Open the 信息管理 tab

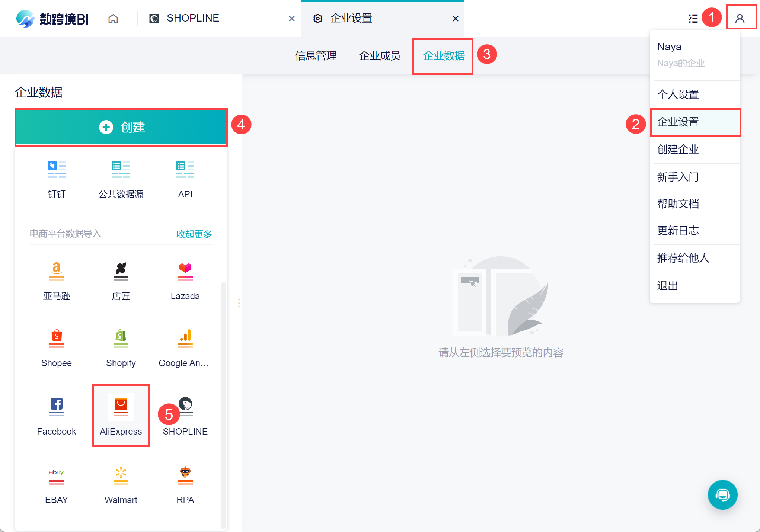[x=316, y=56]
